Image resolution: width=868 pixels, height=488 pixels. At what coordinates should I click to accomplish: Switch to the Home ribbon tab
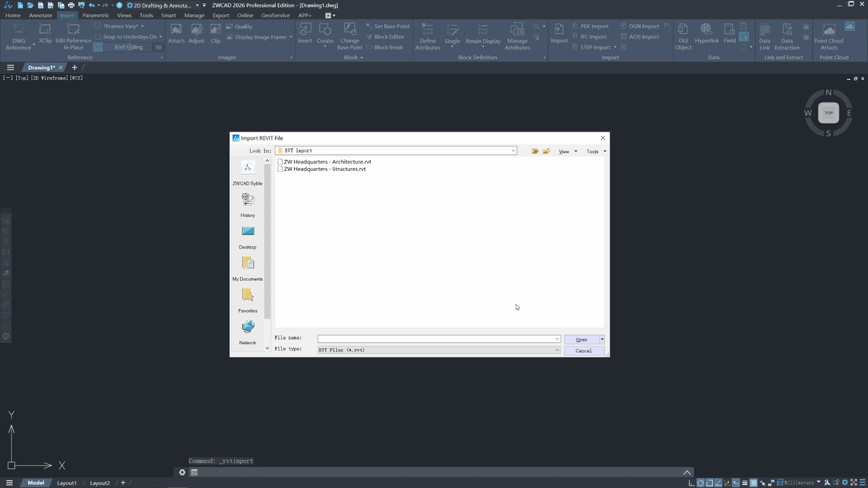(13, 15)
